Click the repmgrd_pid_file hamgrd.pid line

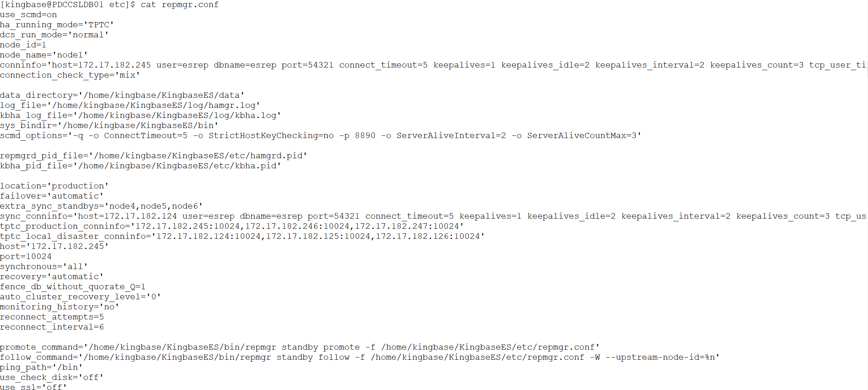153,156
